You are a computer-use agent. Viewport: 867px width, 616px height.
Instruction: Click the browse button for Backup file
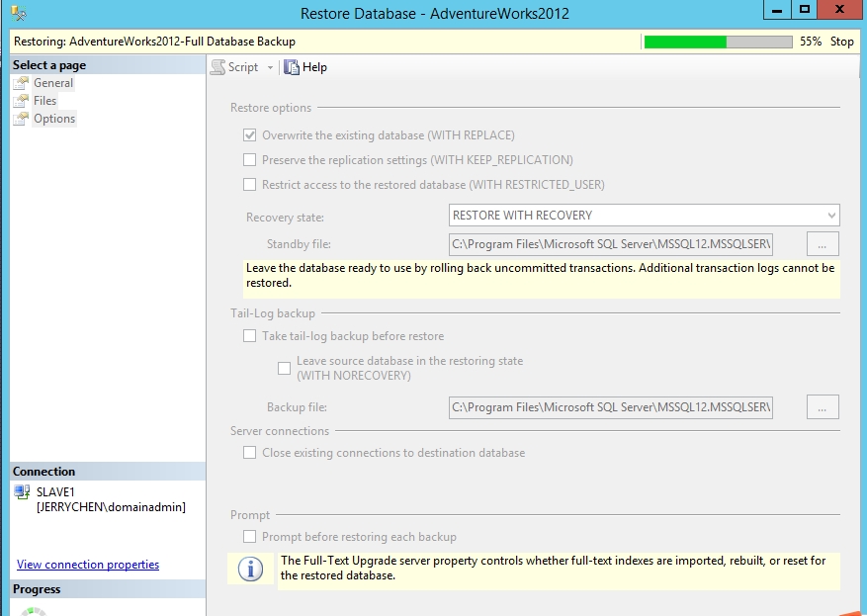tap(823, 407)
